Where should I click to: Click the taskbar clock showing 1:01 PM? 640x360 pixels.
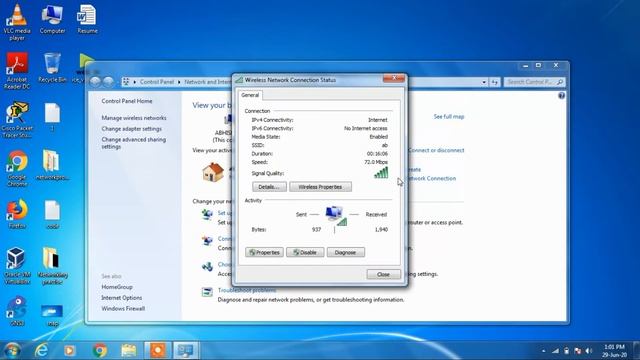coord(614,351)
